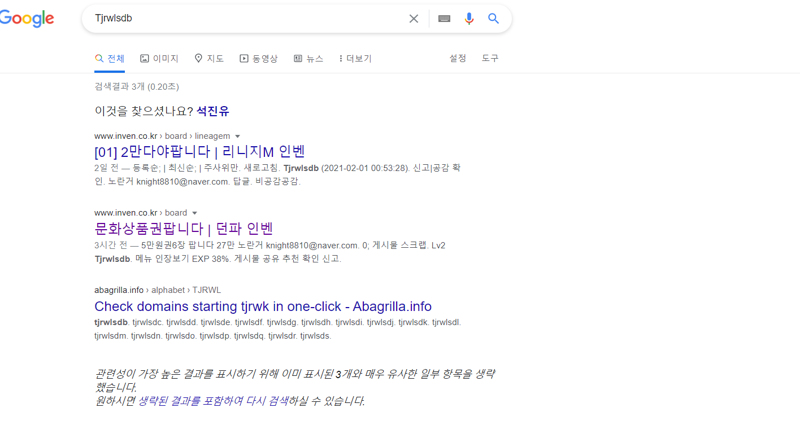Click the www.inven.co.kr › board › lineagem URL text

pos(162,136)
